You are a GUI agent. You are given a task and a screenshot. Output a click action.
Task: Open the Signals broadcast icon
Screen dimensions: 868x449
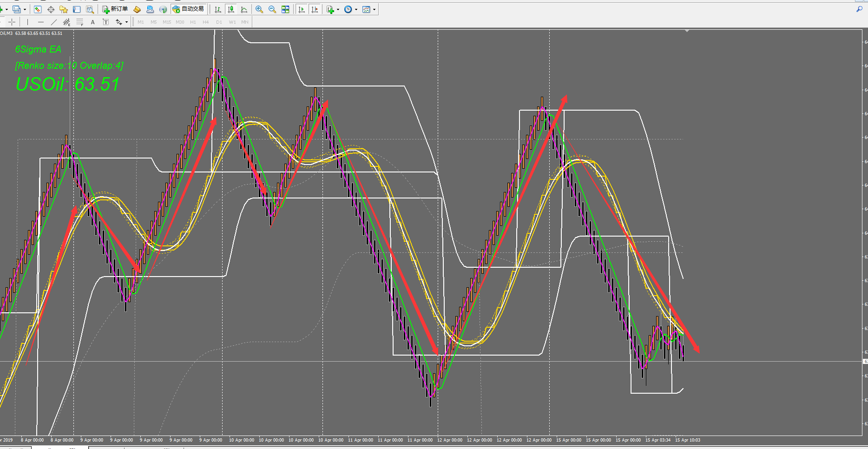click(163, 9)
